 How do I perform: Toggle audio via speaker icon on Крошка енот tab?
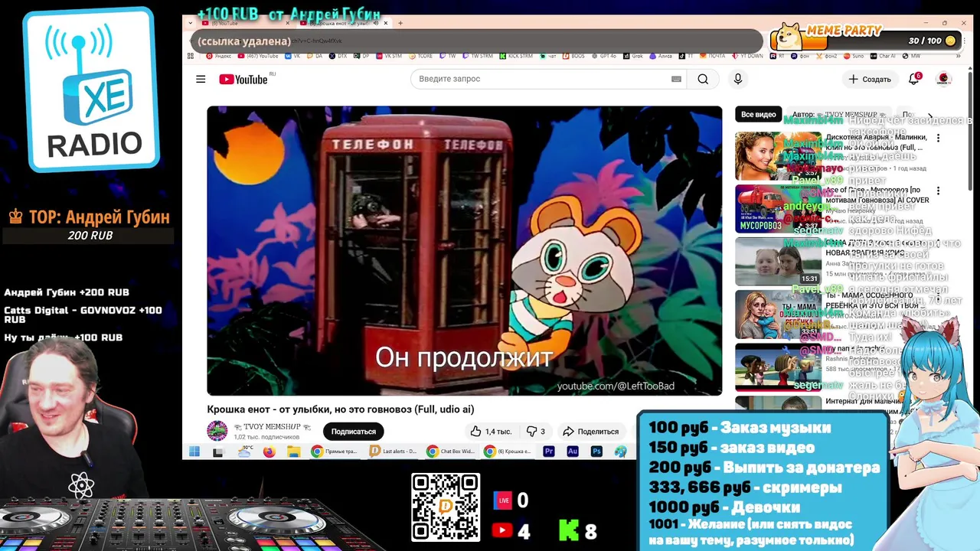375,23
